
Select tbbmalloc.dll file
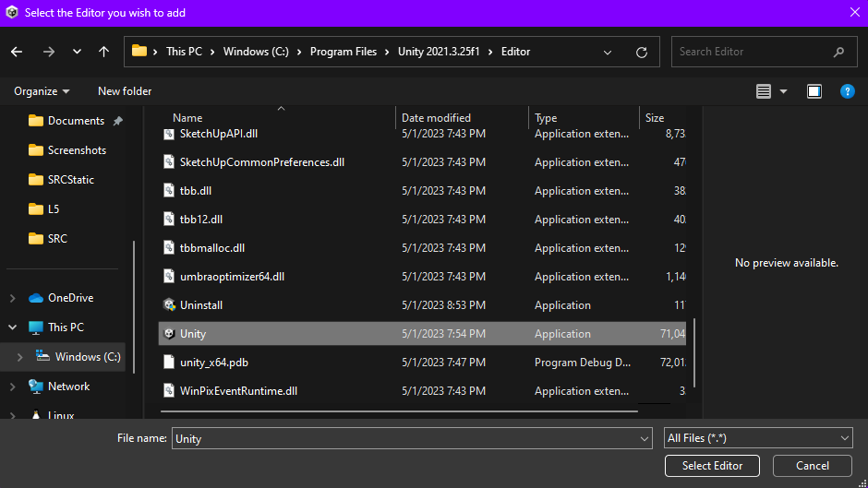422,248
